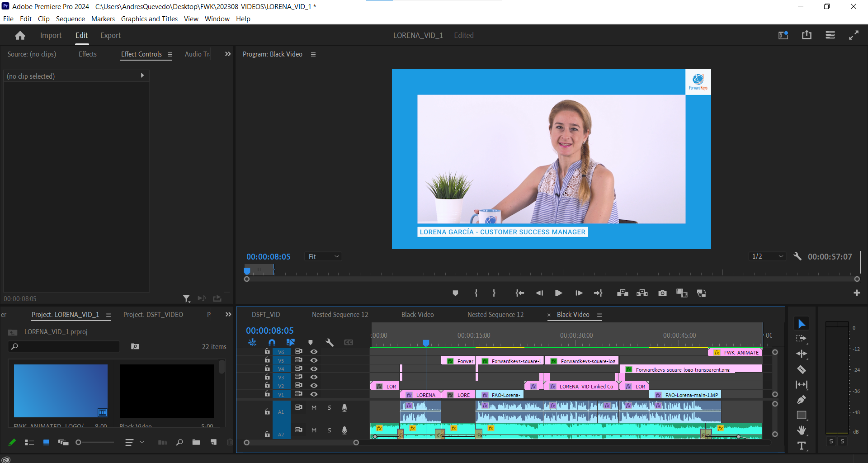Toggle V4 track output eye

314,369
